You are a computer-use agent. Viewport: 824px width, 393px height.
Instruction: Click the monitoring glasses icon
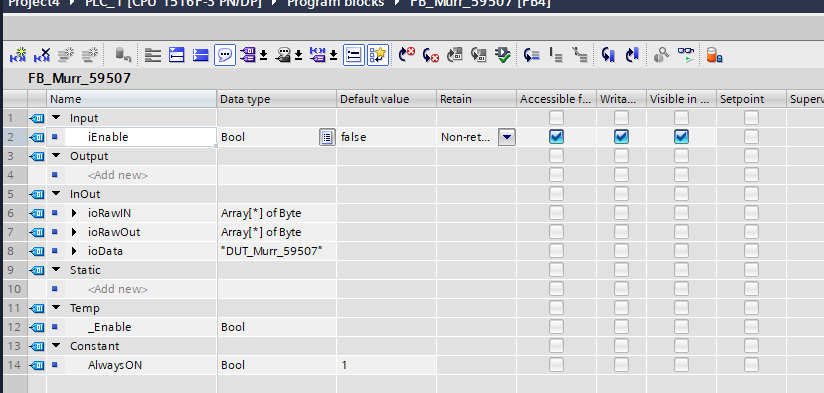tap(685, 55)
